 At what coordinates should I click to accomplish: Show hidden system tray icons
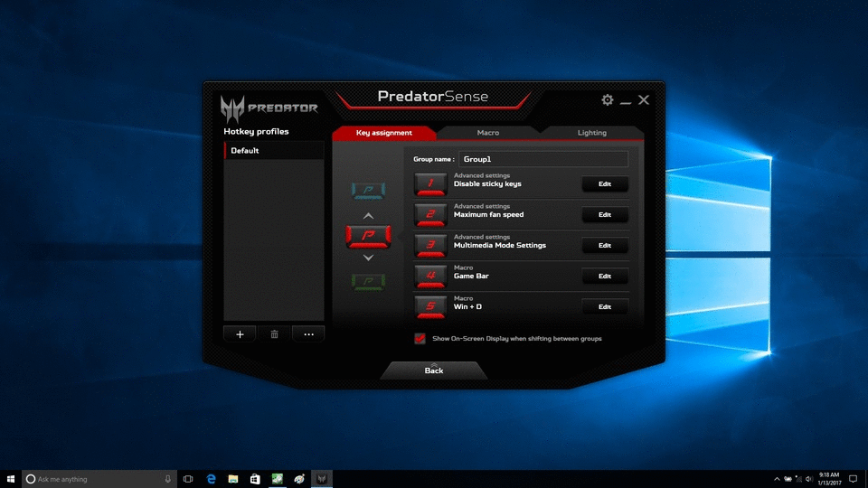pyautogui.click(x=777, y=479)
